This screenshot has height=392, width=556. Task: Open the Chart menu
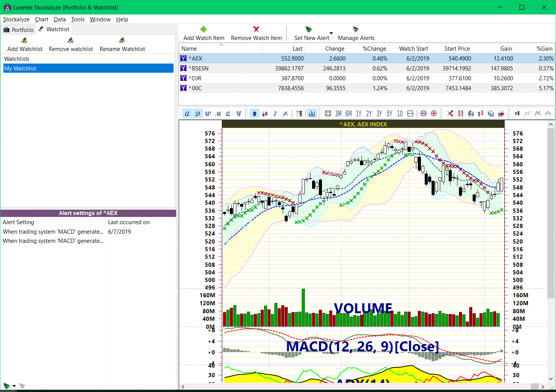41,19
